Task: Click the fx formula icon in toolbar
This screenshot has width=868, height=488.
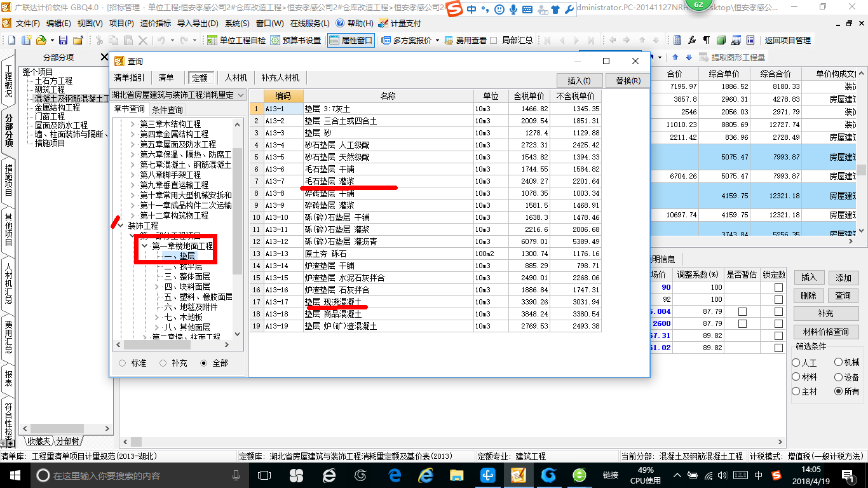Action: [x=693, y=40]
